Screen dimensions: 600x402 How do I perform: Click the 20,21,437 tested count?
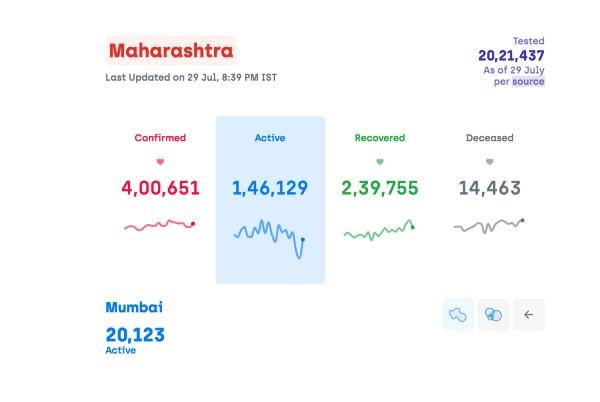coord(511,55)
